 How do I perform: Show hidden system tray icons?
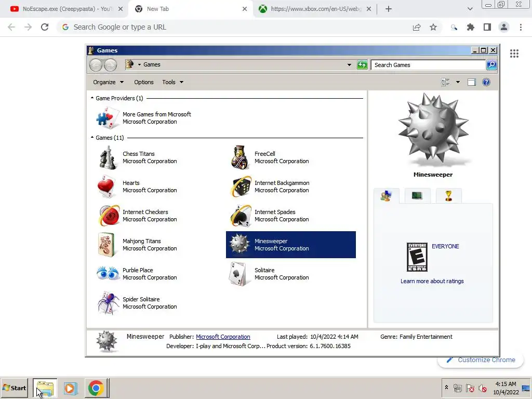(446, 388)
